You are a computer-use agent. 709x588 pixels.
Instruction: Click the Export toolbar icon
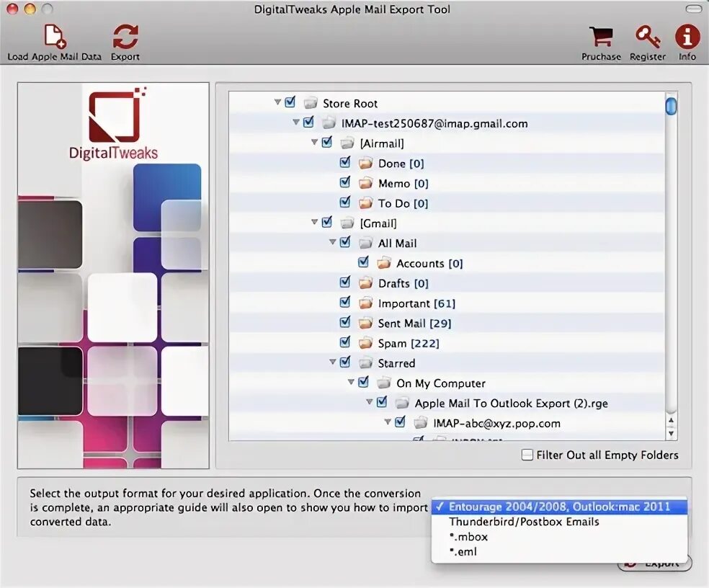pyautogui.click(x=125, y=37)
